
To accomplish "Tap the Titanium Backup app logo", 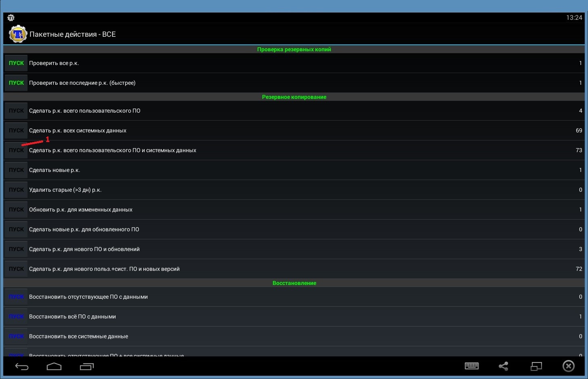I will (18, 34).
